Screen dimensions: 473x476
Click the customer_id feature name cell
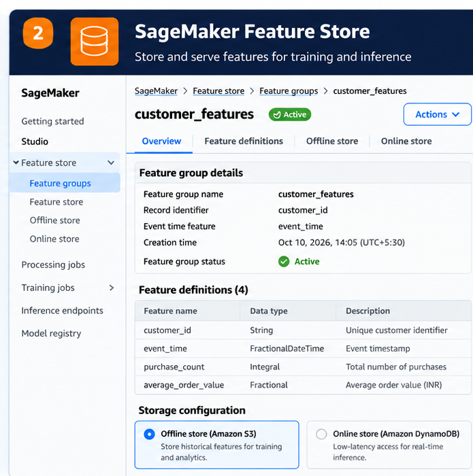tap(167, 330)
